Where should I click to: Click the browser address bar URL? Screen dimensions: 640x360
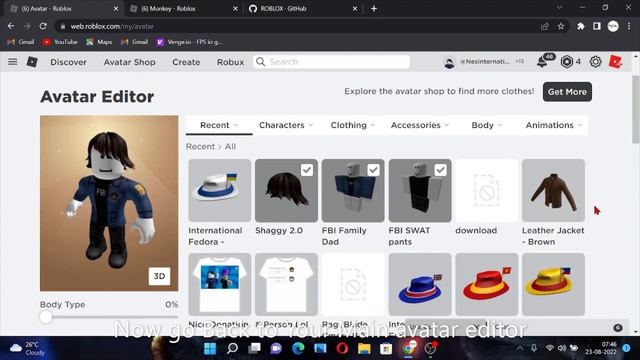pos(112,26)
